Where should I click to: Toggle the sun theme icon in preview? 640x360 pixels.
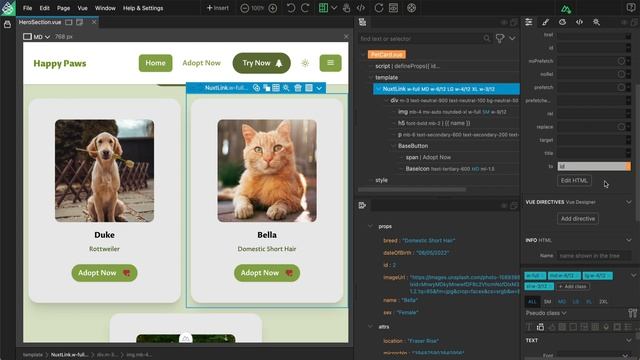305,63
